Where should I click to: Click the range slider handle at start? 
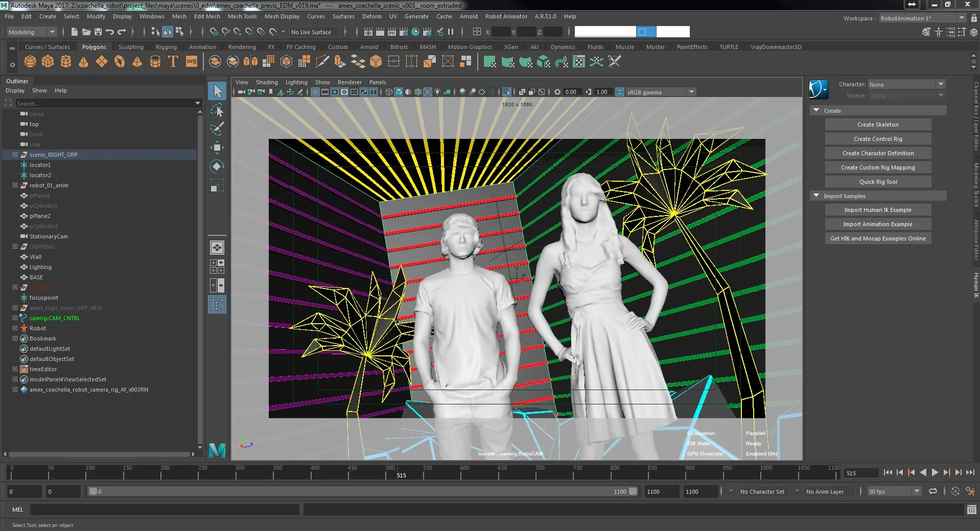click(x=92, y=492)
